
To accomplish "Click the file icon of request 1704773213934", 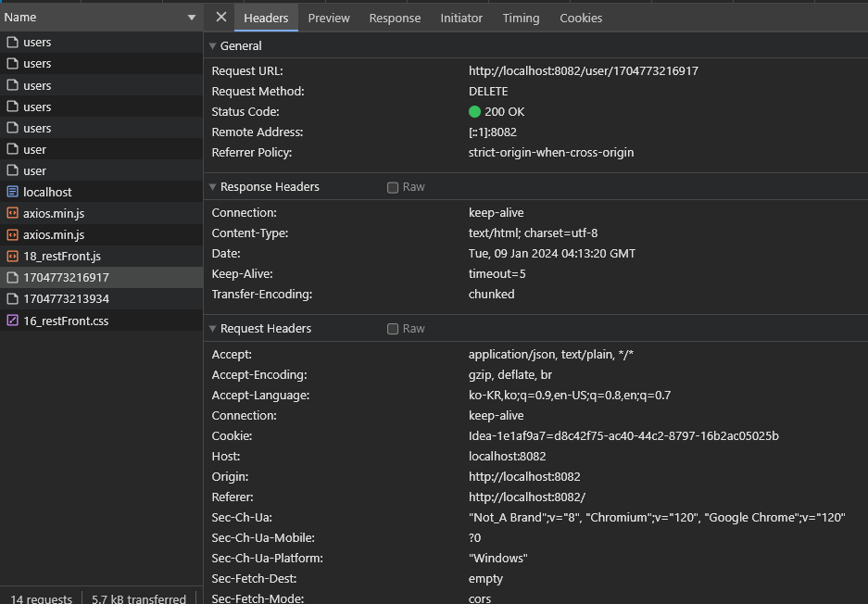I will [12, 299].
